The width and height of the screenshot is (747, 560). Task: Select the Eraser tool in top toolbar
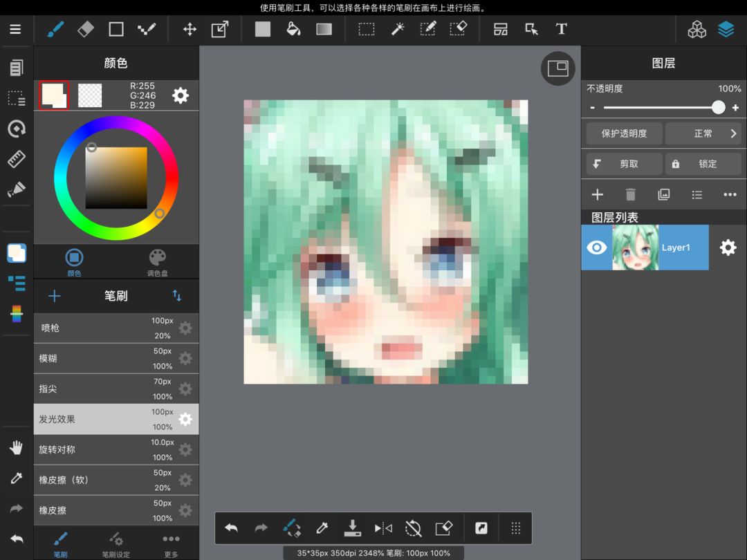tap(85, 29)
